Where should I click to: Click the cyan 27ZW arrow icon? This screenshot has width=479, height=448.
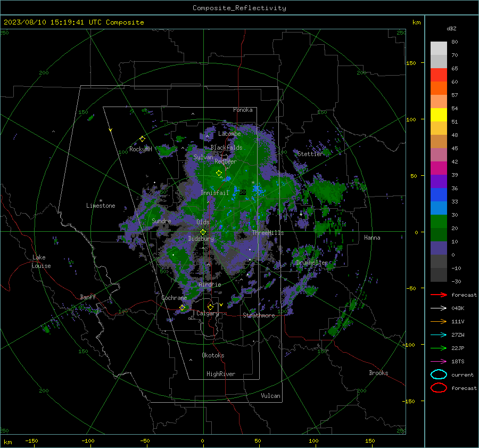click(x=439, y=335)
